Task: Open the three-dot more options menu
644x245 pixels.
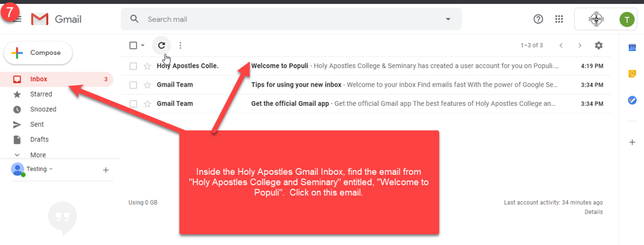Action: (181, 46)
